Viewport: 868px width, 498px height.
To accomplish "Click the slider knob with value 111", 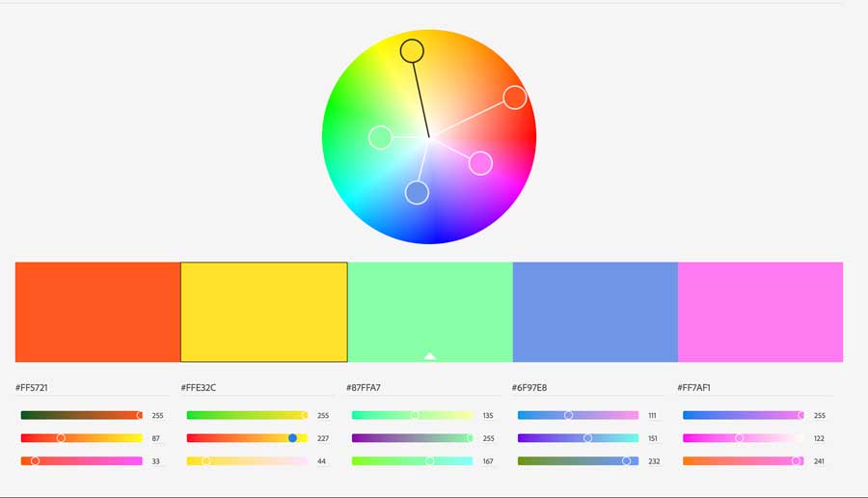I will 568,415.
